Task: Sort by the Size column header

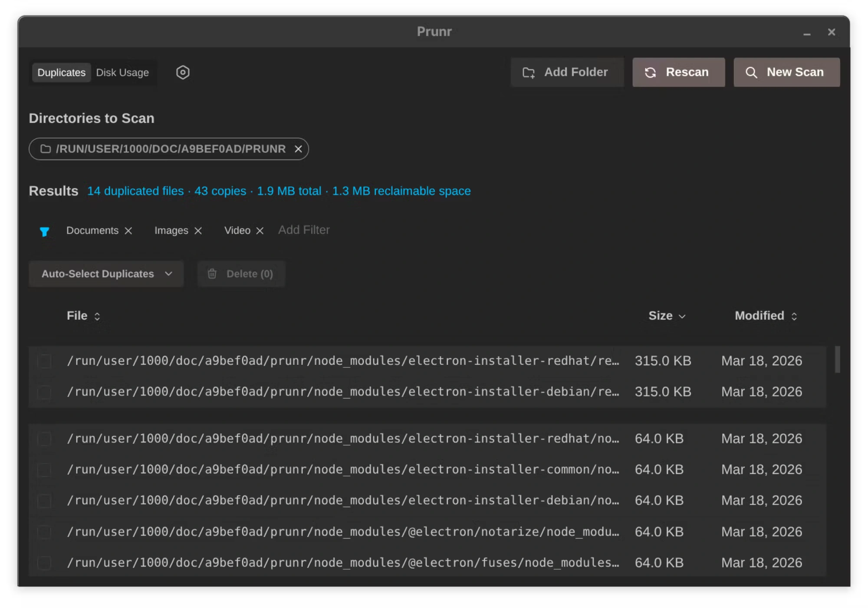Action: click(x=667, y=316)
